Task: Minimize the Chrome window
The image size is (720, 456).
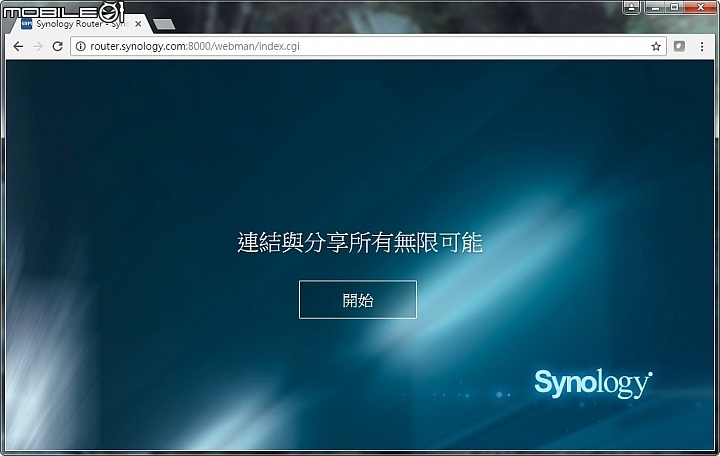Action: point(655,7)
